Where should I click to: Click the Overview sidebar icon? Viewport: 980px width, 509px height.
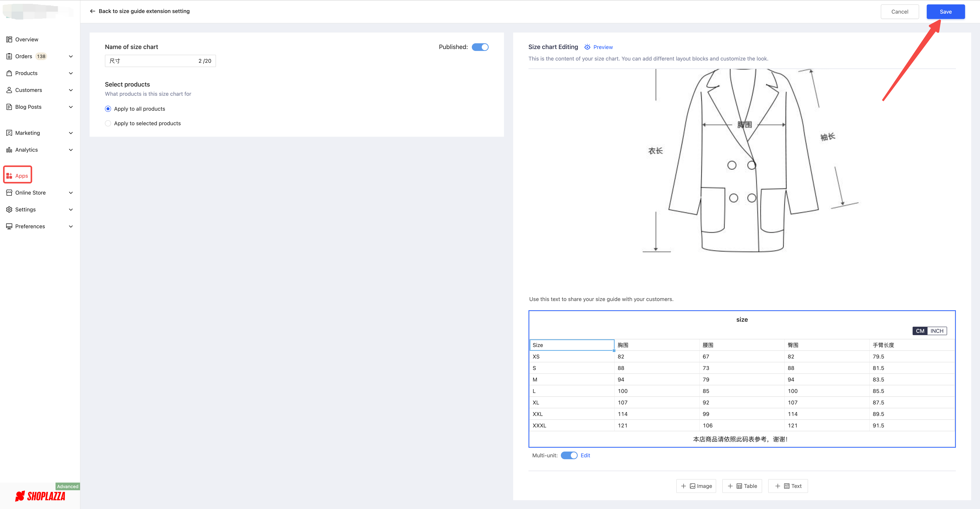[x=9, y=40]
